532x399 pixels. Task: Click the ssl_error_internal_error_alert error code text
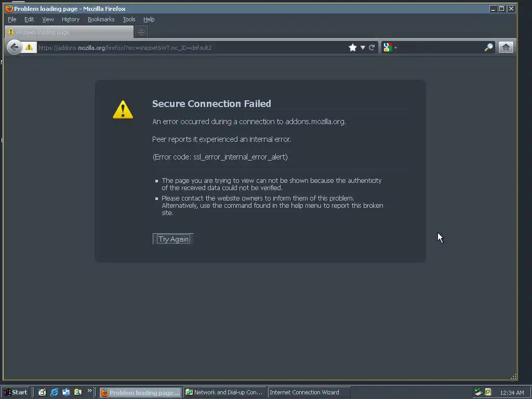240,157
